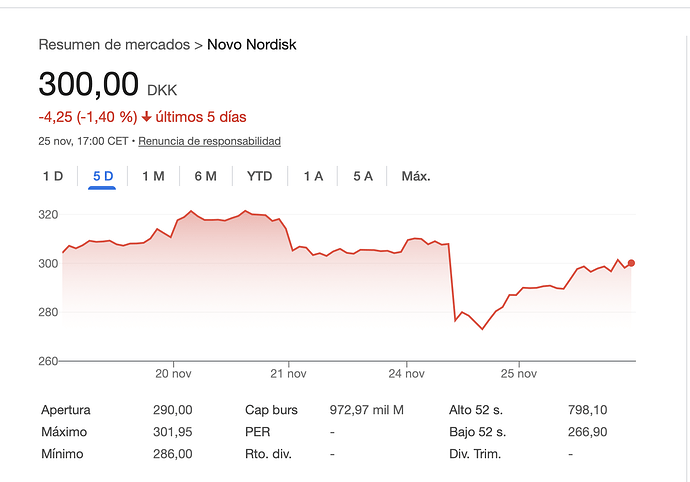Click the 300,00 DKK price
The image size is (690, 482).
[x=88, y=85]
